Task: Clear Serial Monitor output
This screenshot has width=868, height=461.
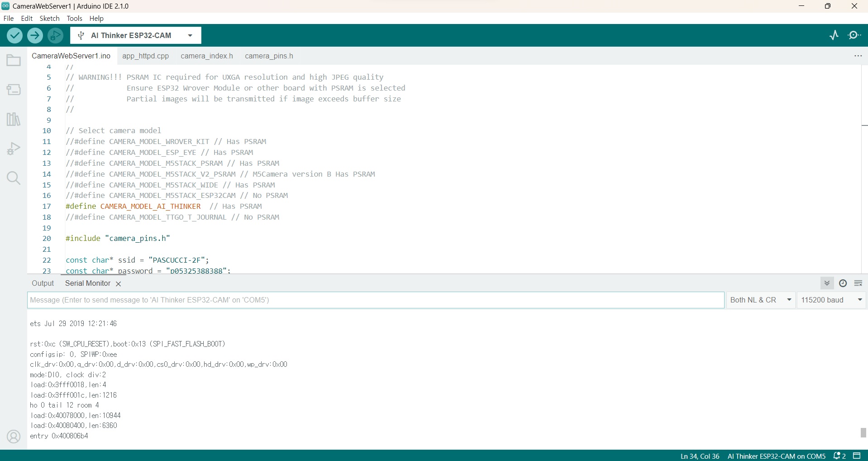Action: click(858, 283)
